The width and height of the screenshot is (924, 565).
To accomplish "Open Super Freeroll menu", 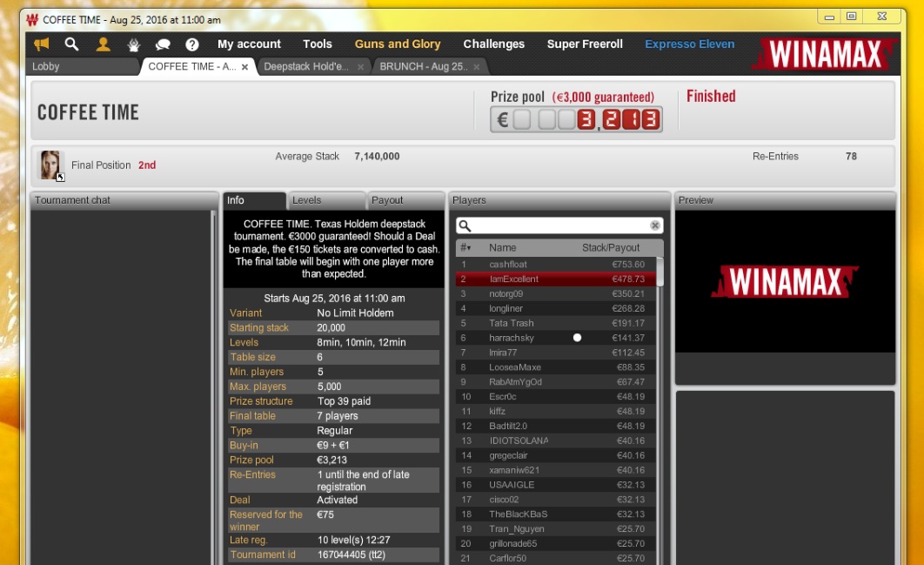I will point(585,44).
